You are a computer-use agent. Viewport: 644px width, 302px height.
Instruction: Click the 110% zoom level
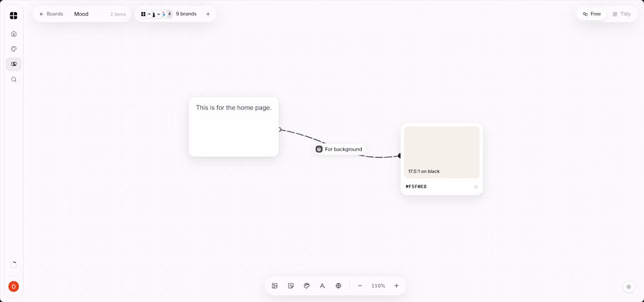[x=378, y=286]
